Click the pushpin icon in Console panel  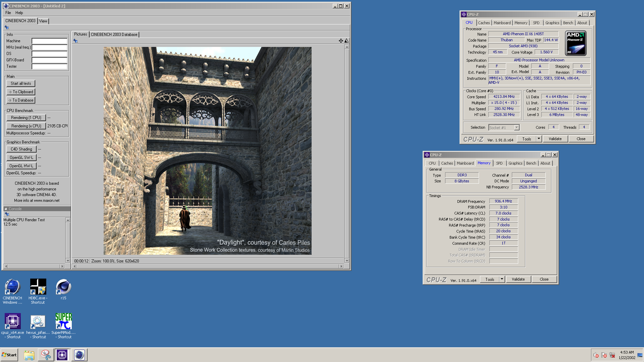(7, 214)
